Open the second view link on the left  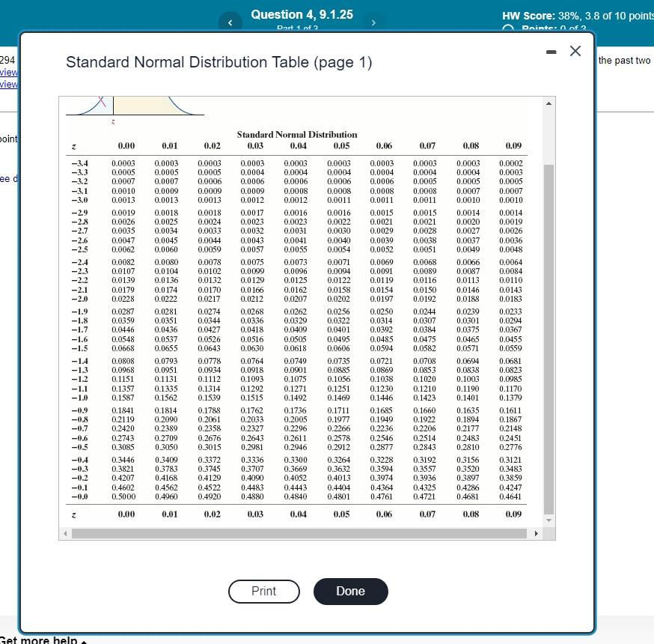click(7, 82)
